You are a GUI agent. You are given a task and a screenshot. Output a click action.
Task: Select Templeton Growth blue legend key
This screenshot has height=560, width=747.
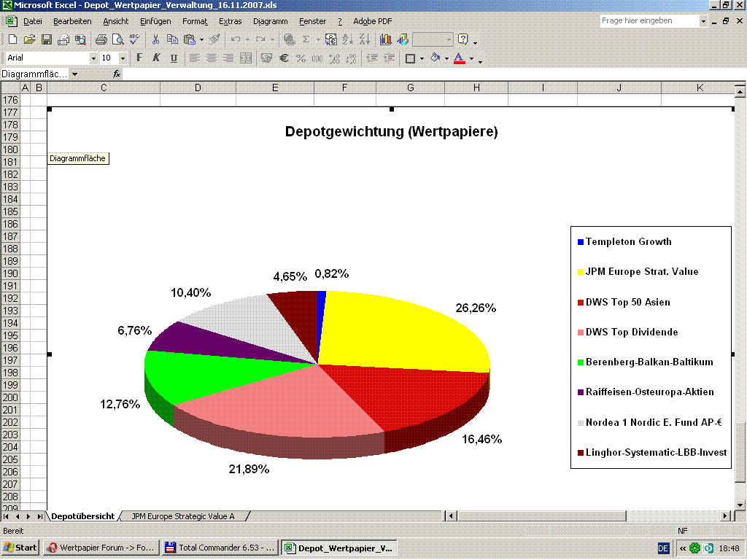580,242
